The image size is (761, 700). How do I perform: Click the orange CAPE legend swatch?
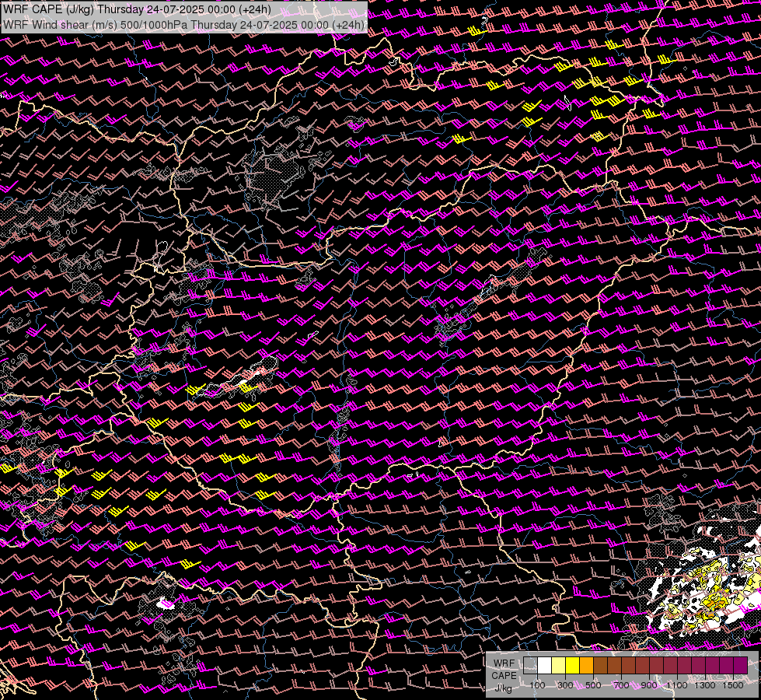pyautogui.click(x=586, y=665)
